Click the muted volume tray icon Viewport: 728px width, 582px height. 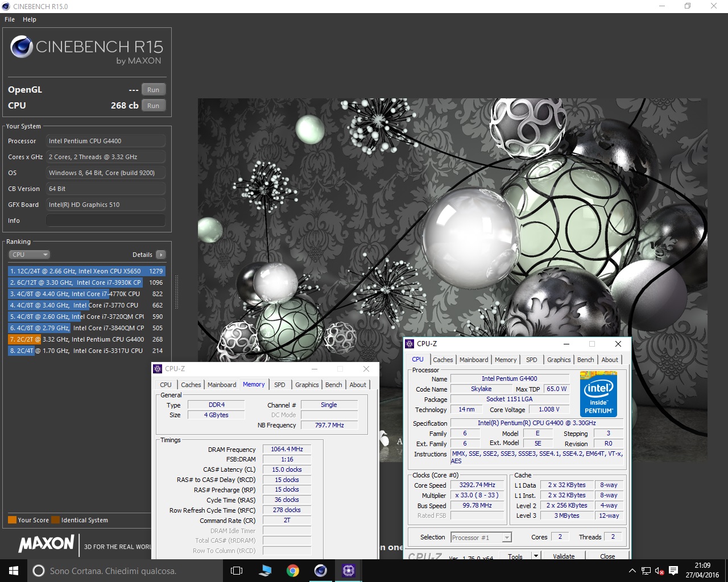(660, 571)
